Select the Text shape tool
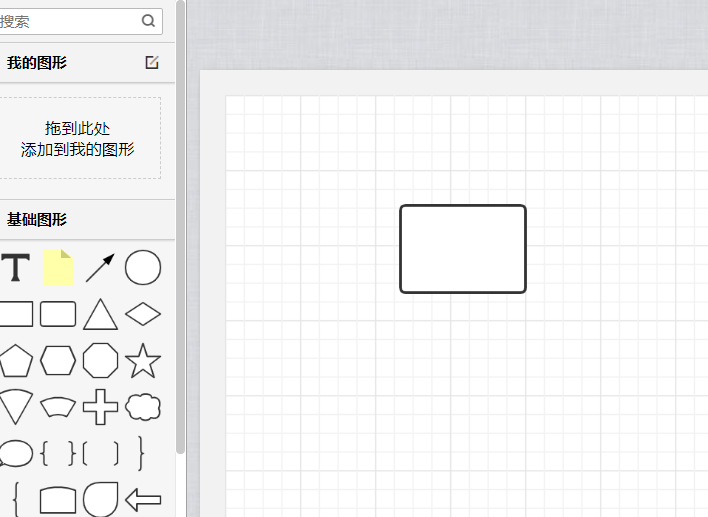The width and height of the screenshot is (708, 517). [15, 268]
